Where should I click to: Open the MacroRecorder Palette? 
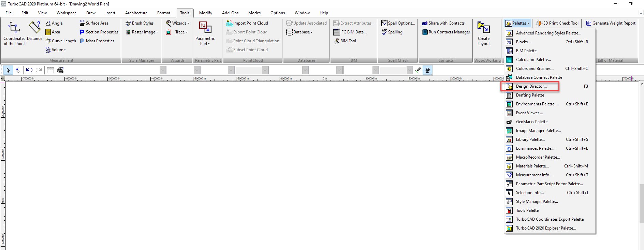click(x=550, y=157)
